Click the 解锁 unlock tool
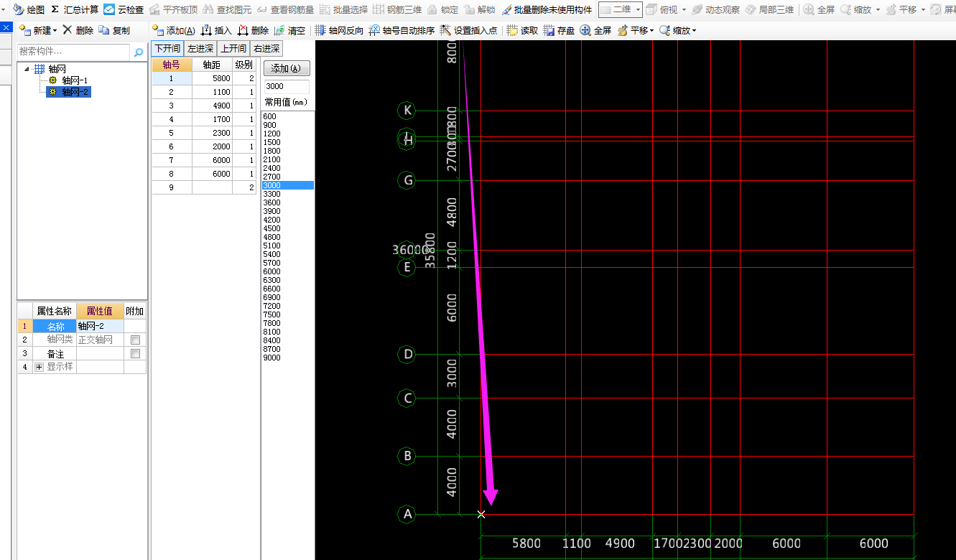The width and height of the screenshot is (956, 560). click(479, 10)
